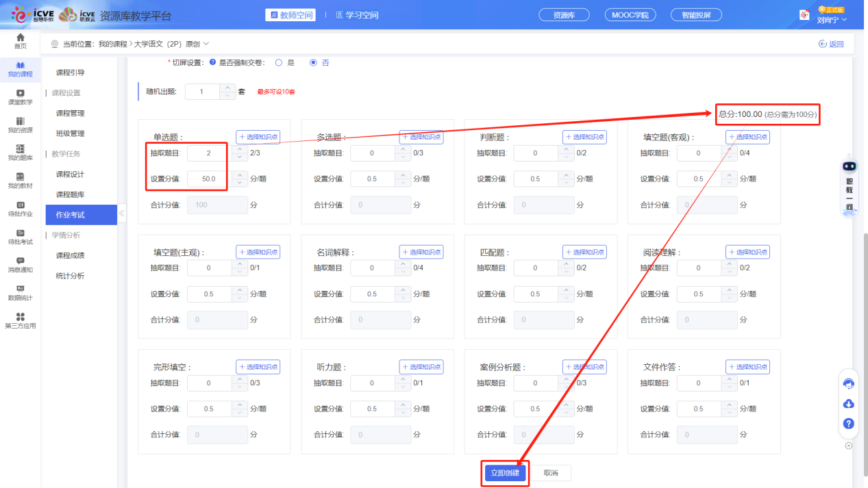
Task: Increase the 随机出题 set count stepper
Action: pos(228,88)
